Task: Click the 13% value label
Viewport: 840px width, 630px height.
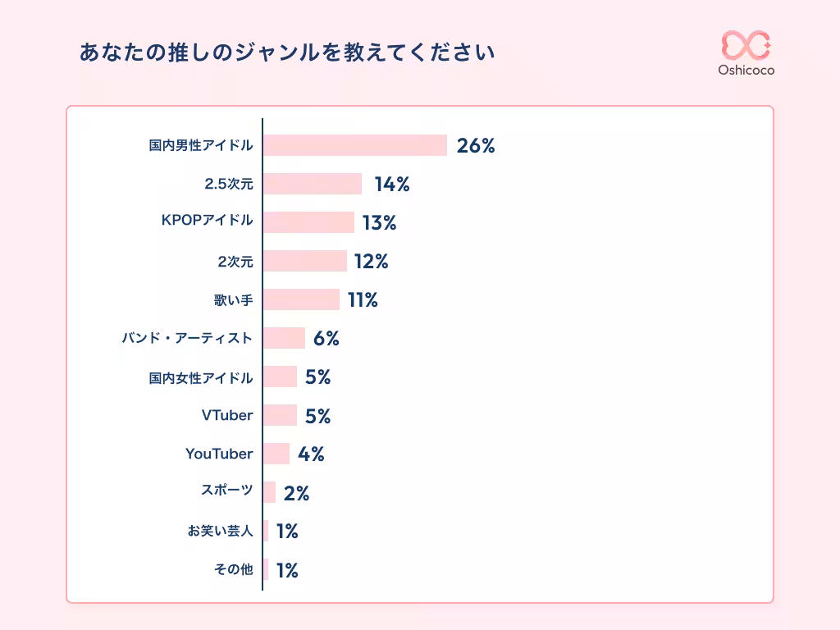Action: (x=379, y=222)
